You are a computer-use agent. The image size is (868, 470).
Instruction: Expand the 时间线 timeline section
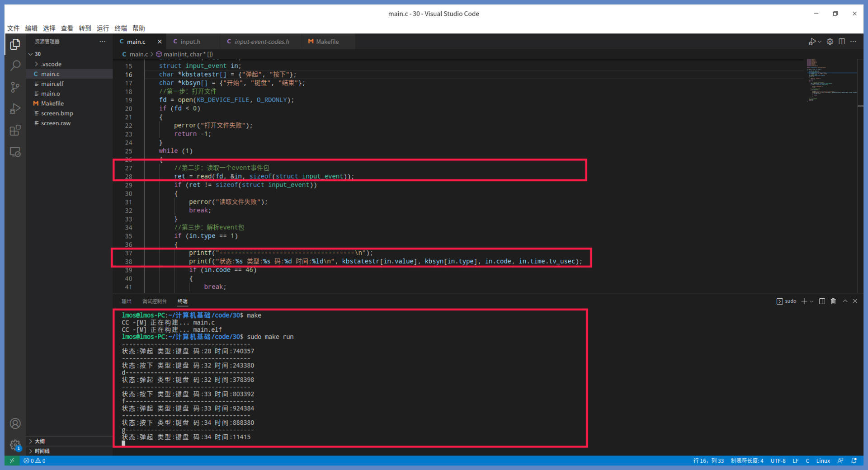pyautogui.click(x=42, y=451)
